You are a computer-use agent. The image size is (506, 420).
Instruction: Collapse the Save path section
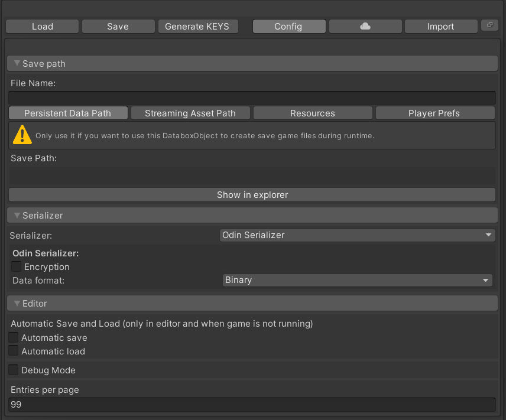(x=17, y=63)
